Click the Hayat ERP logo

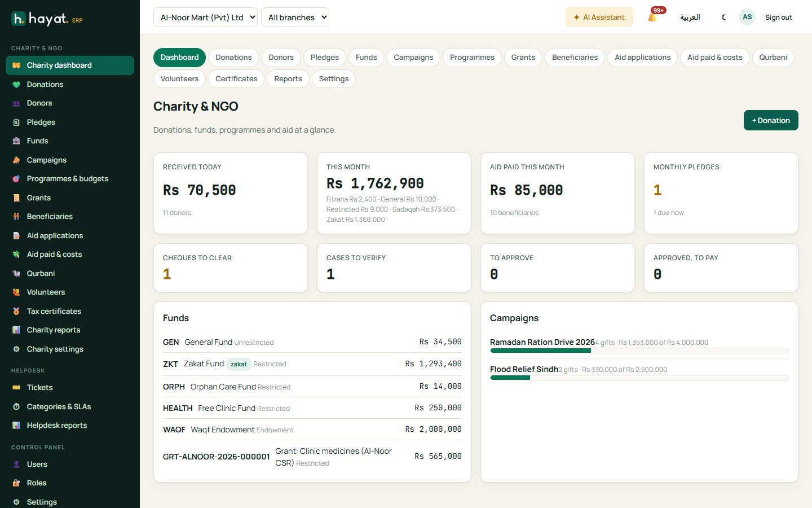tap(47, 19)
